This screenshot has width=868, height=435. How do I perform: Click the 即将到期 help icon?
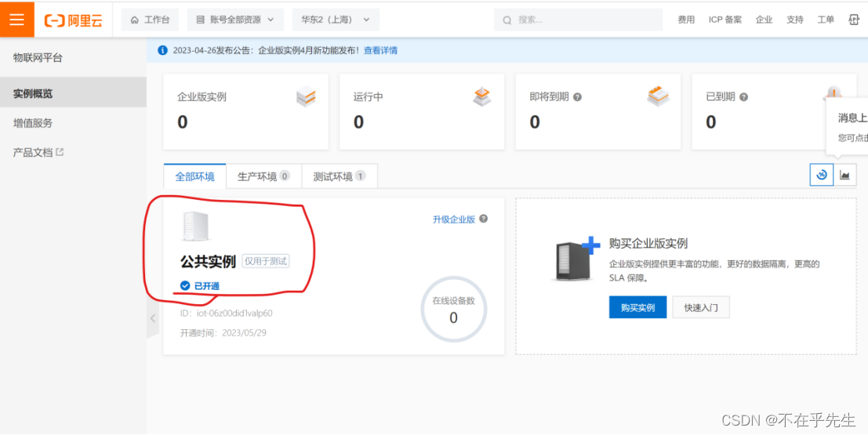577,97
